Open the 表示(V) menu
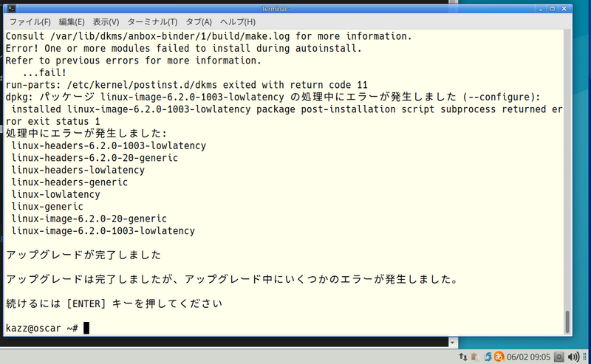 [x=106, y=22]
